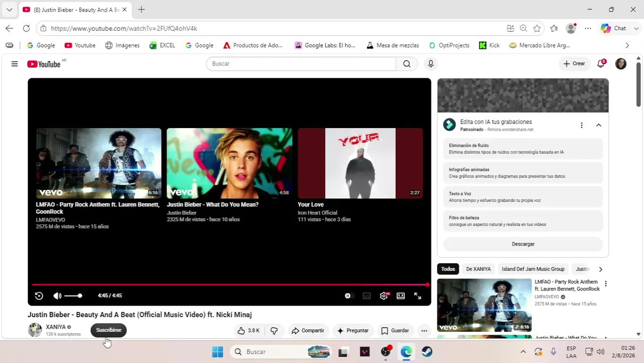Open the Windows Start menu
This screenshot has height=363, width=644.
218,352
